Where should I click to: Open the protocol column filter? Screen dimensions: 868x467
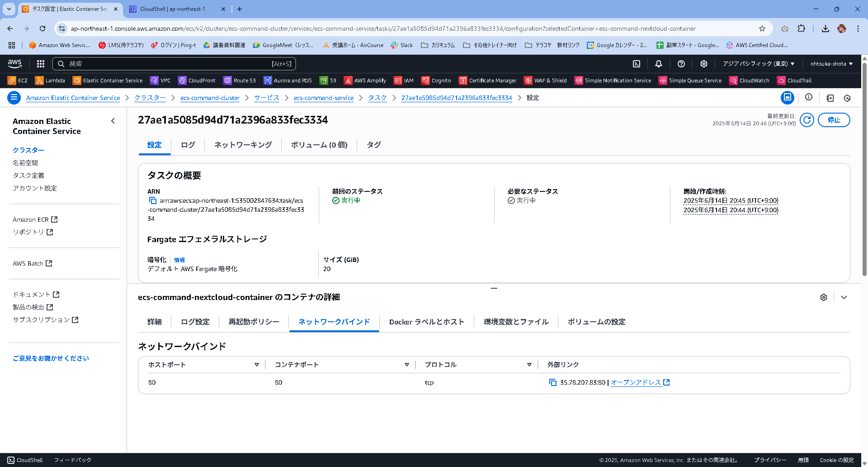point(529,364)
